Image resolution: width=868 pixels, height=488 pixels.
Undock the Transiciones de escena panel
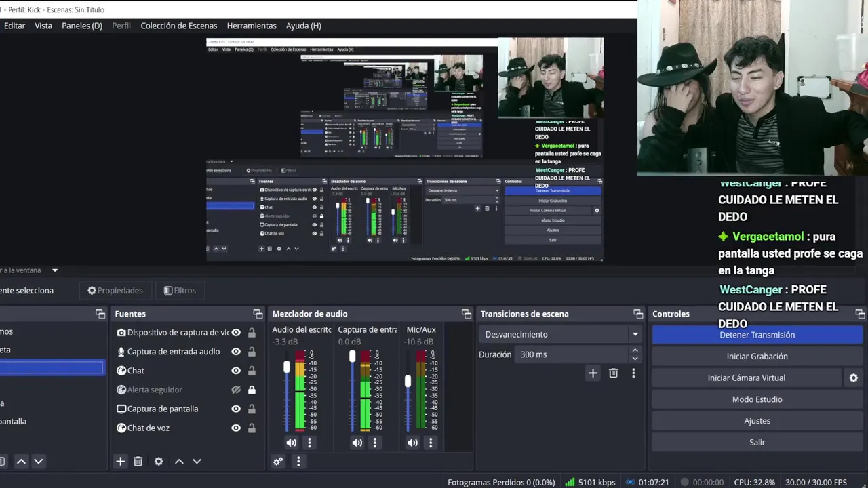[638, 314]
